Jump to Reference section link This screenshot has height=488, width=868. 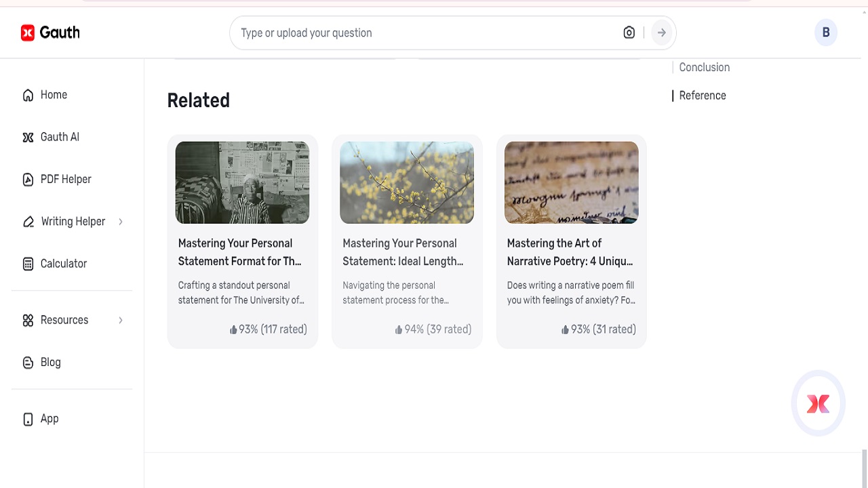[702, 96]
